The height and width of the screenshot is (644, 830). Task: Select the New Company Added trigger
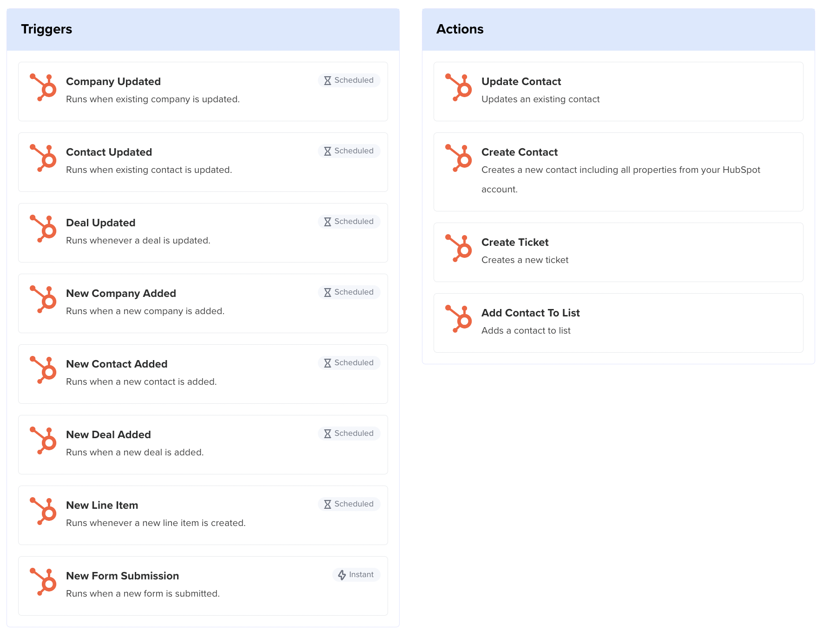(203, 303)
